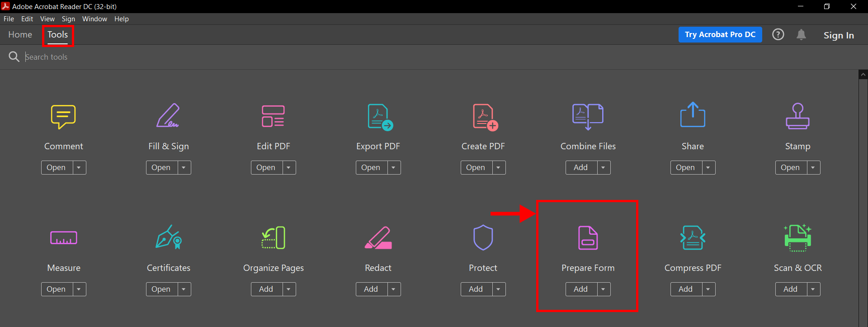This screenshot has width=868, height=327.
Task: Expand dropdown arrow beside Prepare Form Add
Action: (604, 289)
